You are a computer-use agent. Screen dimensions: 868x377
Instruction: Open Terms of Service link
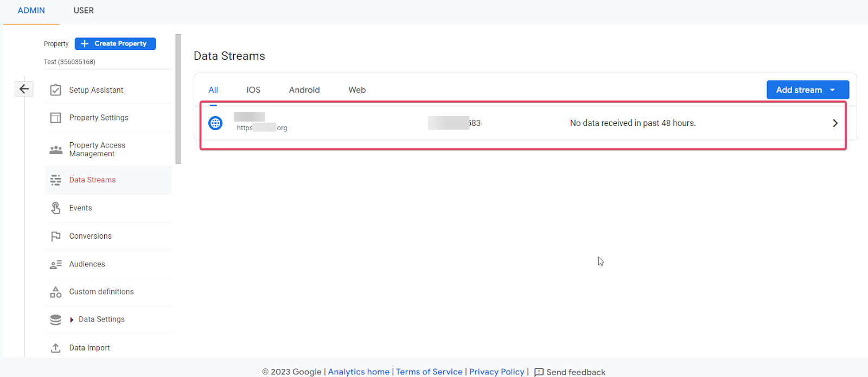(x=429, y=372)
